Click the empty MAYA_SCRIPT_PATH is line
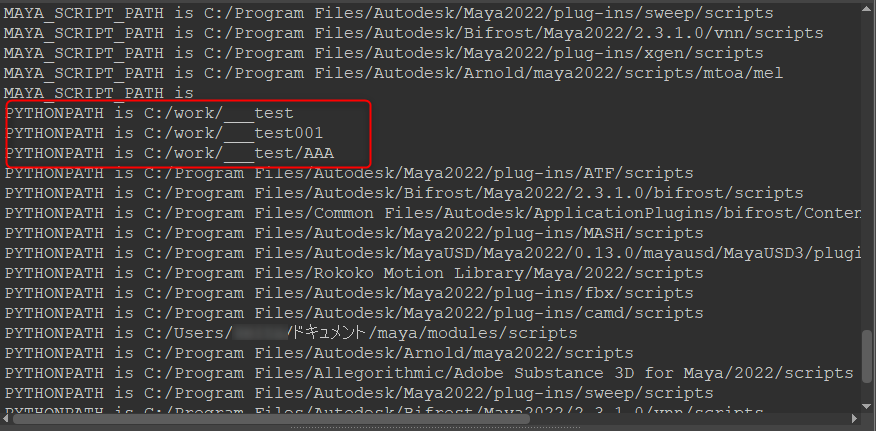This screenshot has height=431, width=876. coord(98,93)
